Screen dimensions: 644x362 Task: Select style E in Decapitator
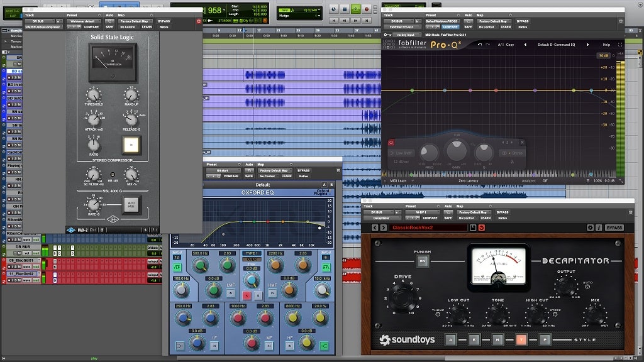[x=474, y=340]
